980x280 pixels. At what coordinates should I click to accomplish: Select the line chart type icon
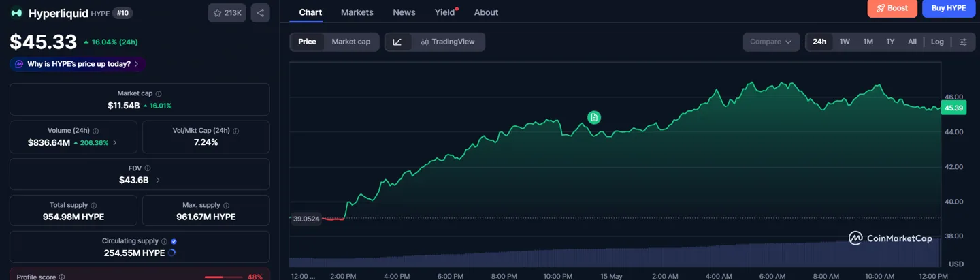[x=397, y=42]
